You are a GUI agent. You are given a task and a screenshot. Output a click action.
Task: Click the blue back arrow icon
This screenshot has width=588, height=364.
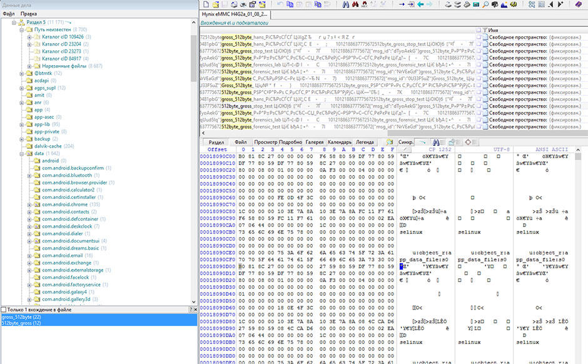(420, 4)
